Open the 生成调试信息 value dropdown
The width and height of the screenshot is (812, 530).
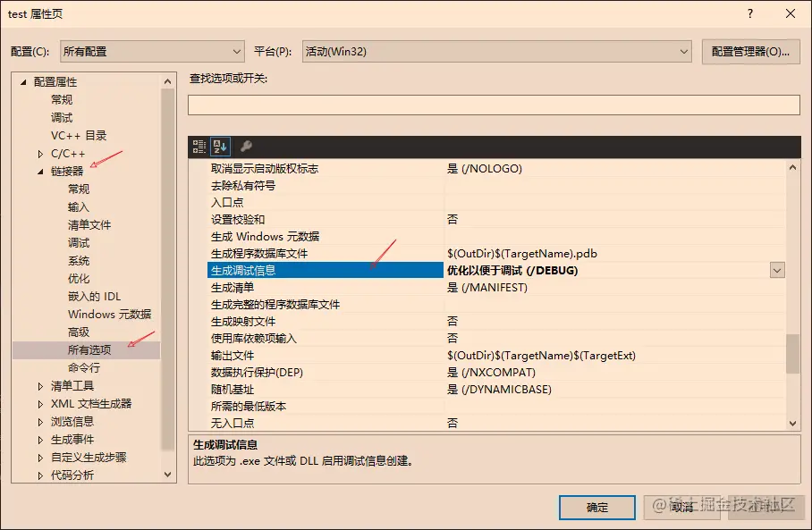point(776,270)
